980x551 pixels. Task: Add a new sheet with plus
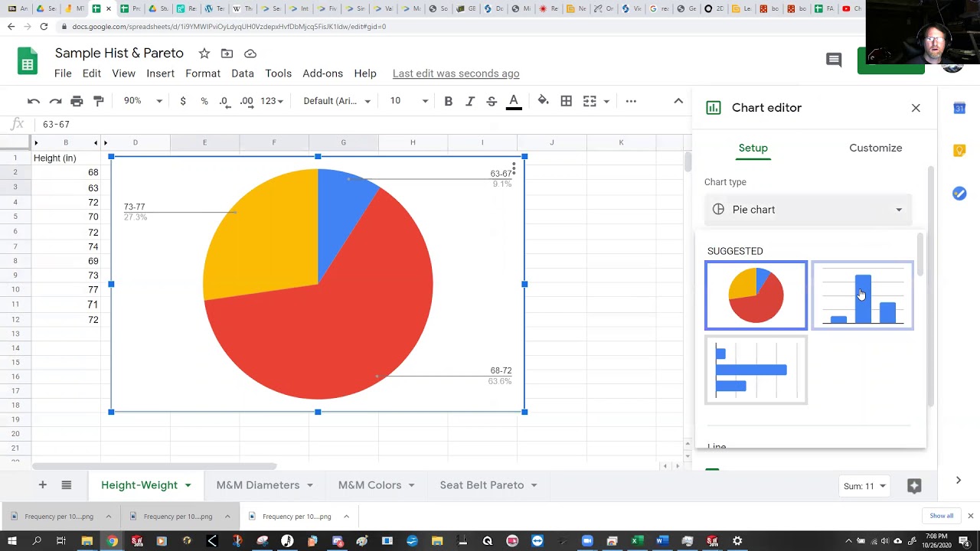point(43,485)
